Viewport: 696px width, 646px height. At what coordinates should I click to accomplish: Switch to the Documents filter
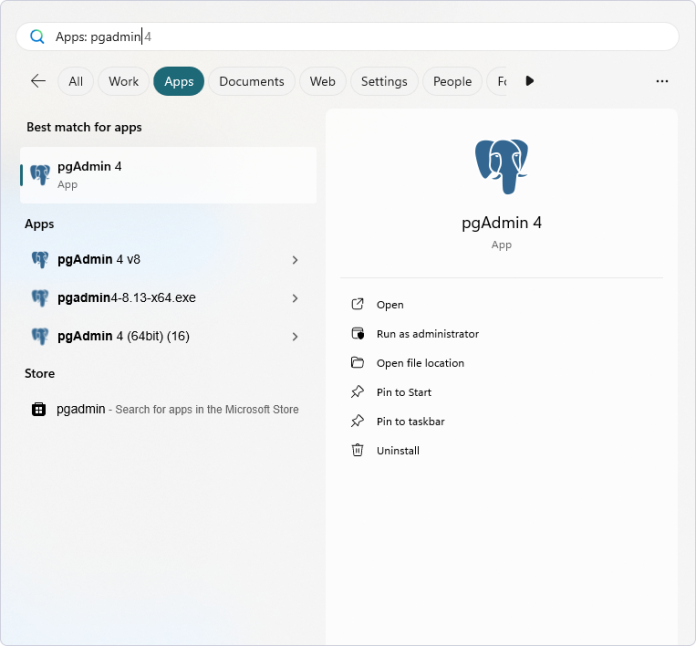point(252,81)
